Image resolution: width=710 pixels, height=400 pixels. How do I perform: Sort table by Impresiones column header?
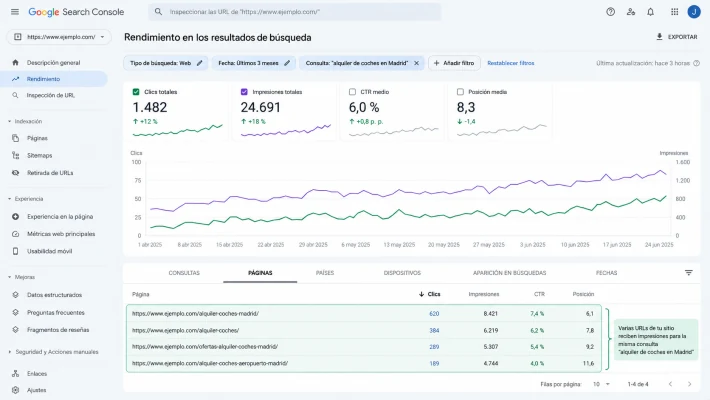tap(484, 294)
